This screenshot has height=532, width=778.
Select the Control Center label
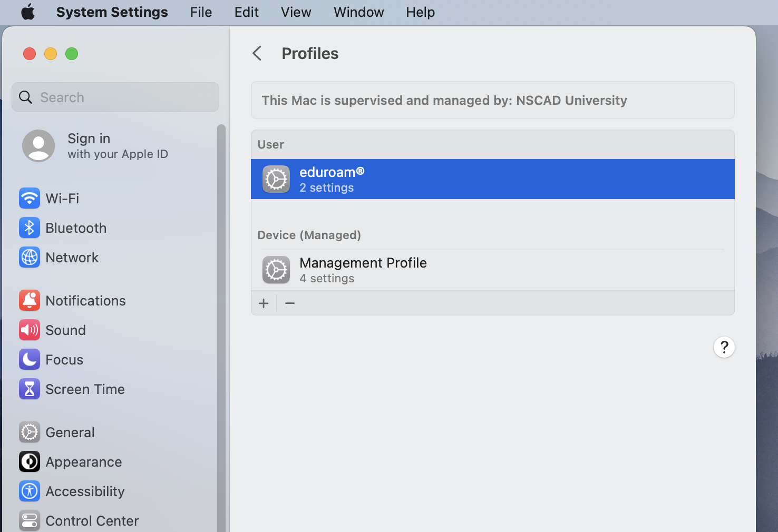(x=92, y=521)
